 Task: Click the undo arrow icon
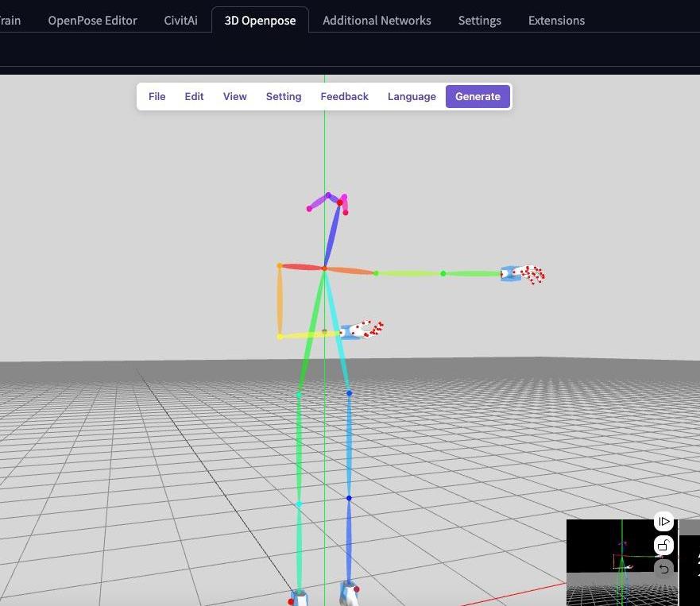(663, 569)
